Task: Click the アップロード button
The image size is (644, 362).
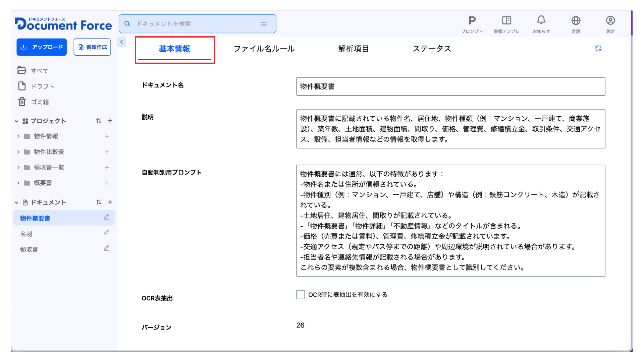Action: (42, 47)
